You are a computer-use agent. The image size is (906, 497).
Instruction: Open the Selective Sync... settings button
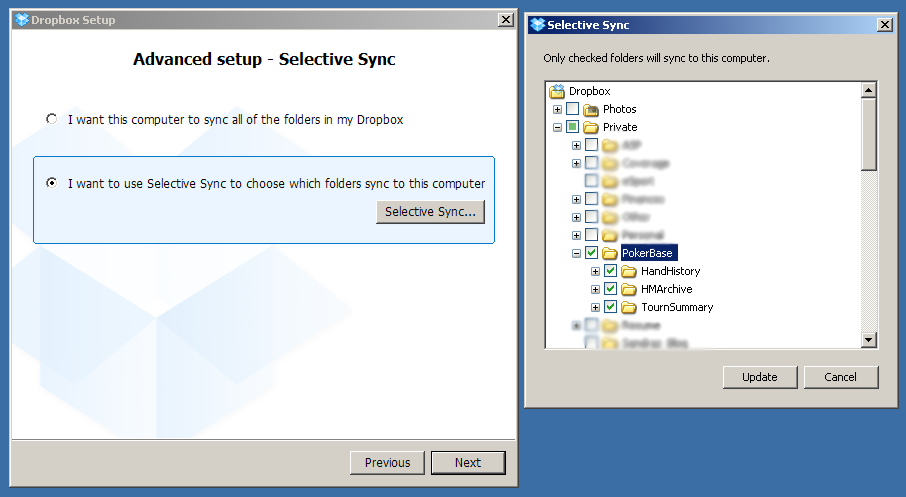[x=430, y=211]
